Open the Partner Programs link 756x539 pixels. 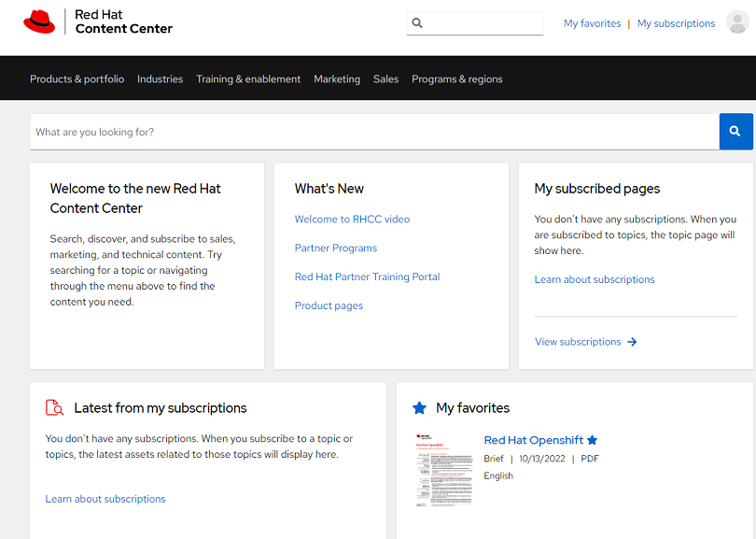[x=336, y=248]
